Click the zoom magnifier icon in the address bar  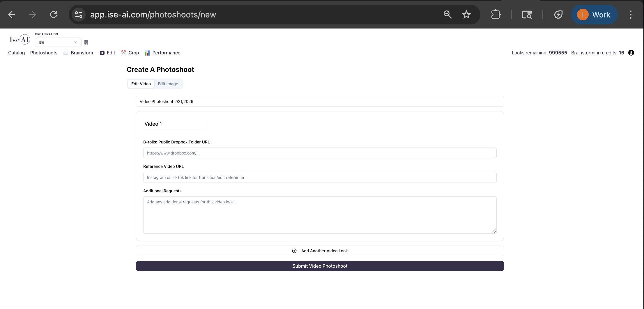(x=447, y=14)
